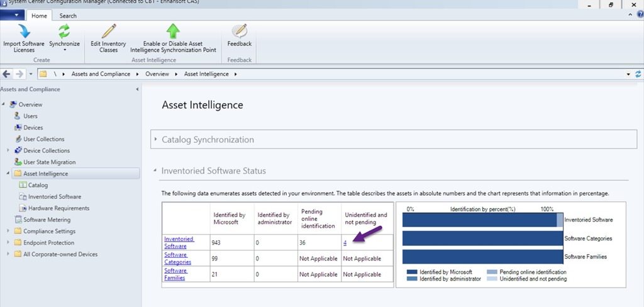Open Users in the navigation tree
Screen dimensions: 644x307
[x=30, y=116]
